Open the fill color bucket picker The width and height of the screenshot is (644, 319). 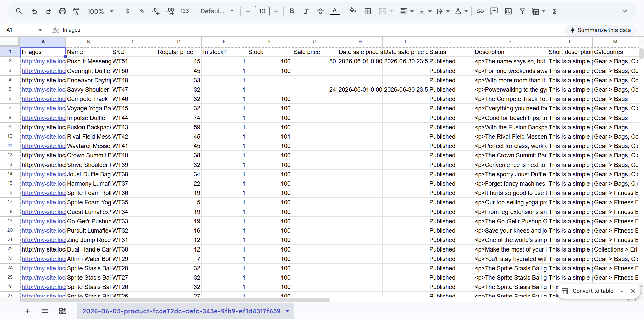353,11
